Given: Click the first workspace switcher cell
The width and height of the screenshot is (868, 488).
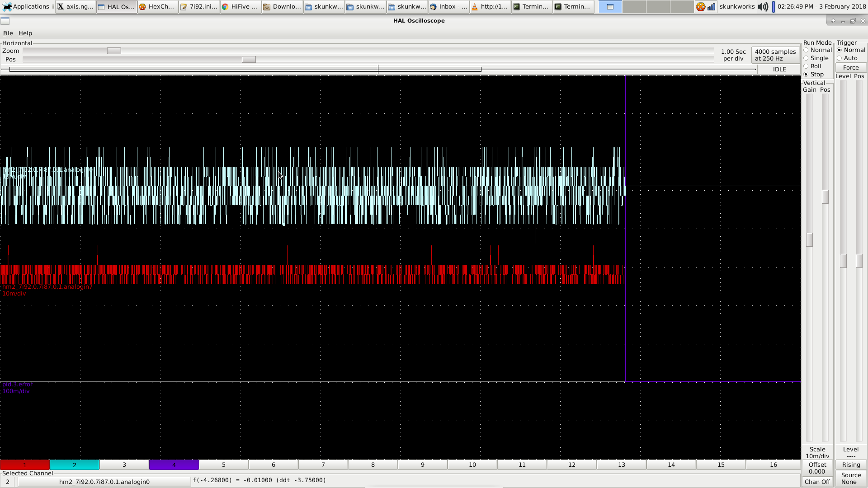Looking at the screenshot, I should point(610,7).
